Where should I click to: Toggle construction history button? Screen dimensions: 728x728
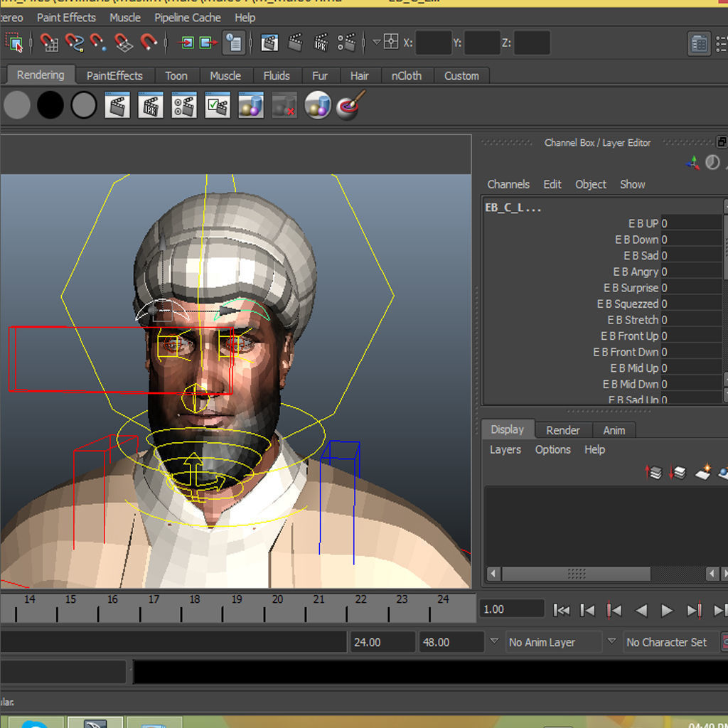[233, 43]
